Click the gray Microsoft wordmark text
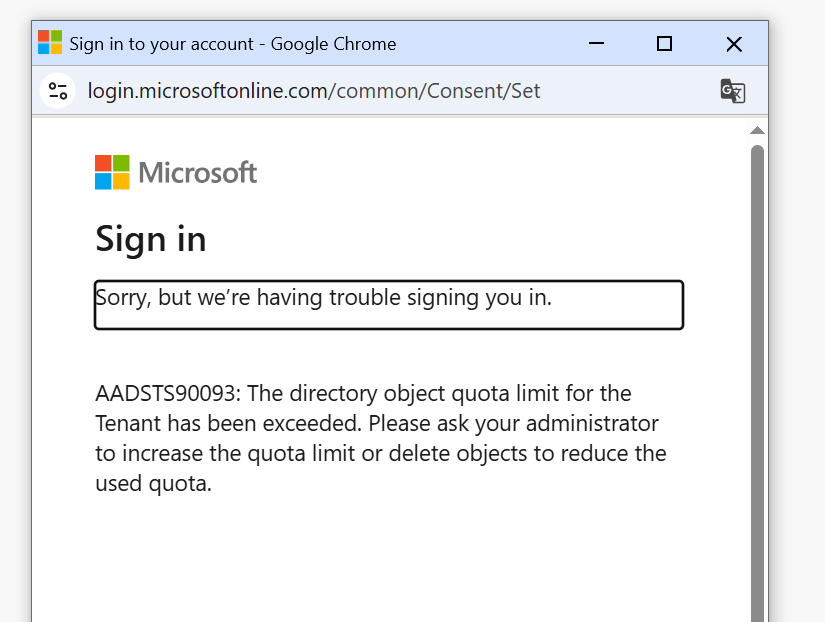The height and width of the screenshot is (622, 825). [x=197, y=173]
